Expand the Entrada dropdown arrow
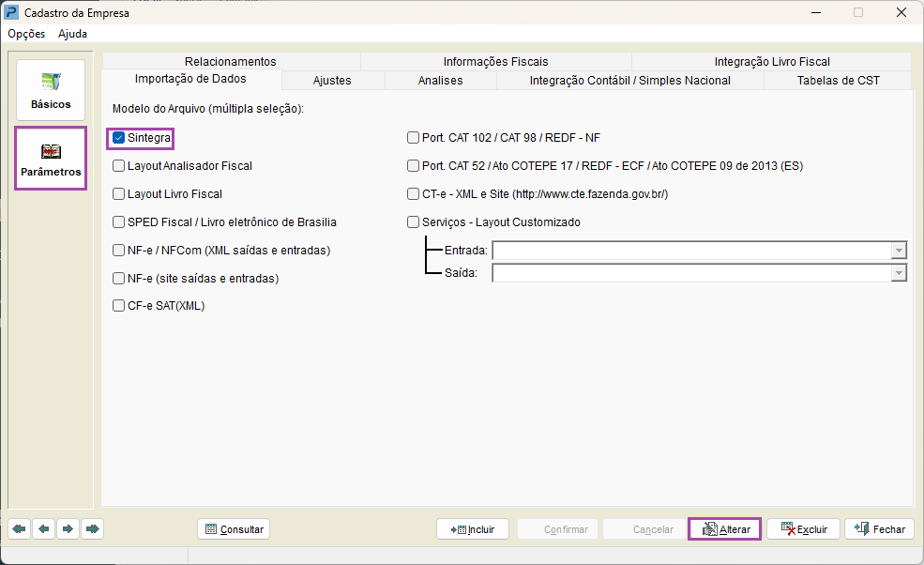The image size is (924, 565). click(x=899, y=251)
